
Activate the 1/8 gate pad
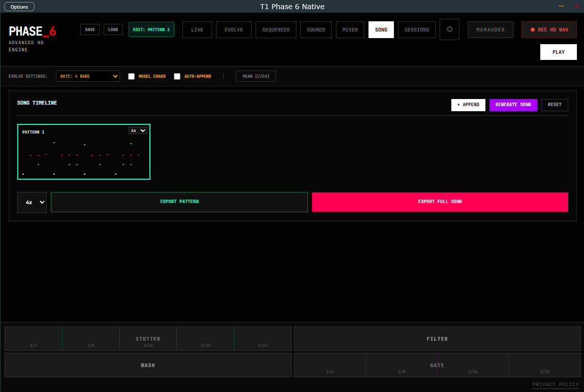402,365
